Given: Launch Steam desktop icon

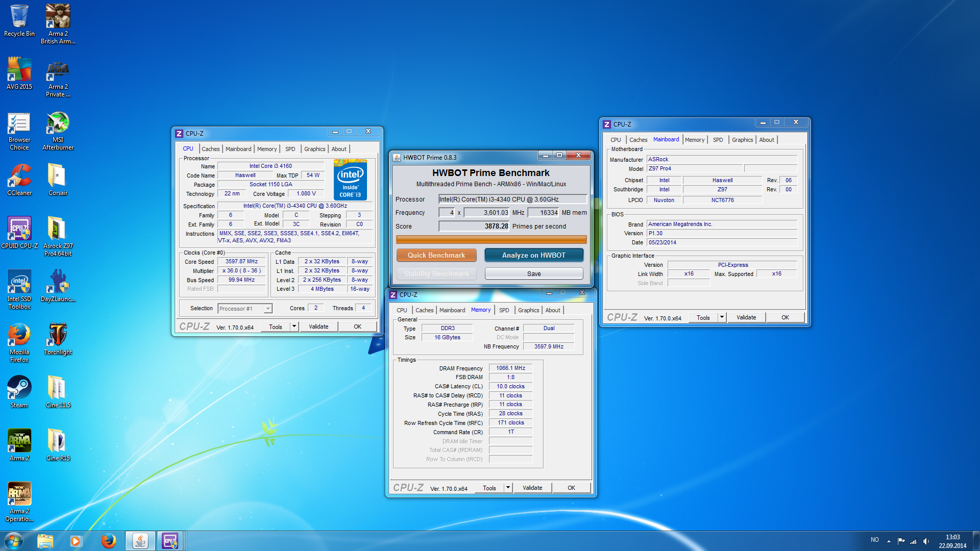Looking at the screenshot, I should (19, 392).
